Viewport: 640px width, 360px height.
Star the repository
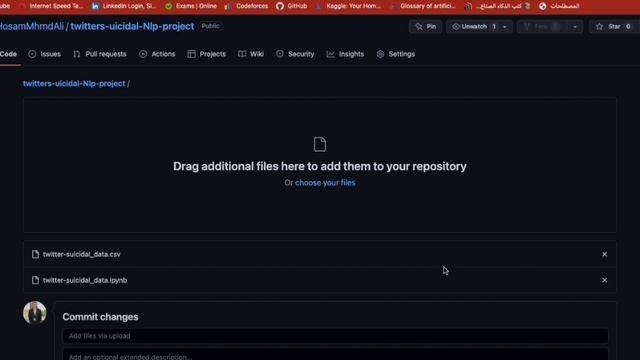(613, 27)
